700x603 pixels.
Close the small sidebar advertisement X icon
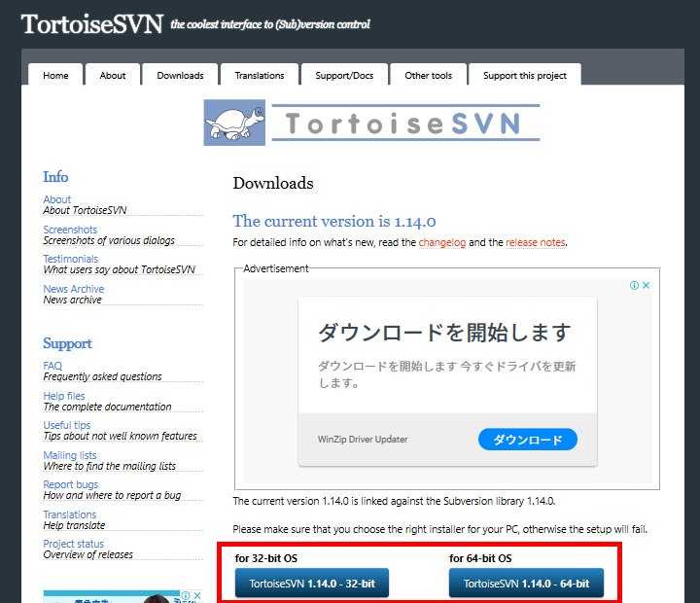point(196,595)
